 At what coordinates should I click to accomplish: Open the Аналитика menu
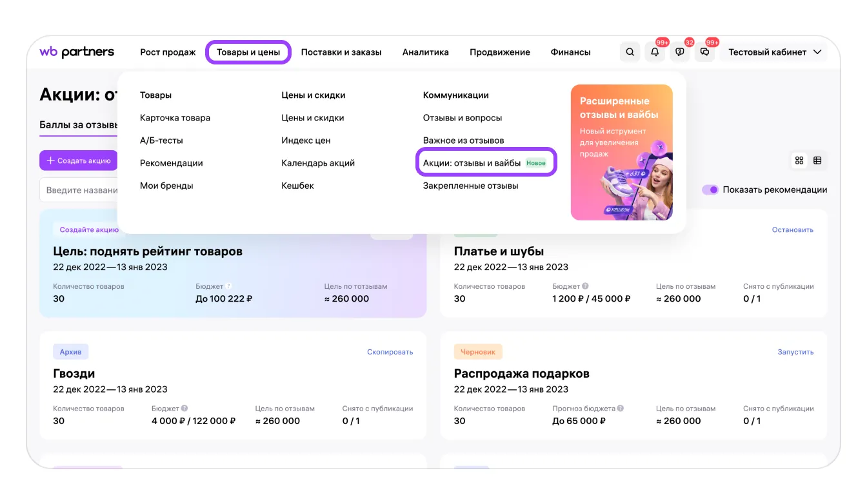[426, 52]
